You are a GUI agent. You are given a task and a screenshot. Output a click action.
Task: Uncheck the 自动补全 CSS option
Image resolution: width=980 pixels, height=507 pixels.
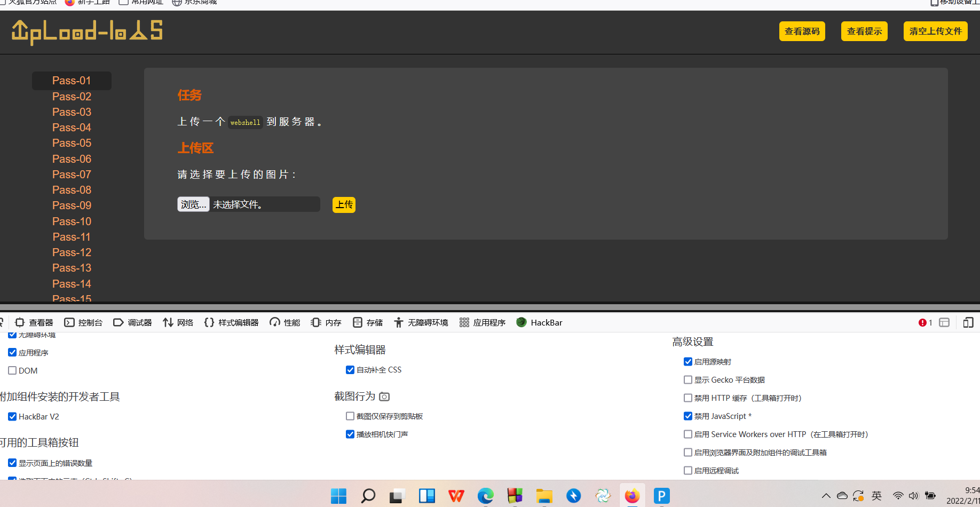pyautogui.click(x=350, y=369)
